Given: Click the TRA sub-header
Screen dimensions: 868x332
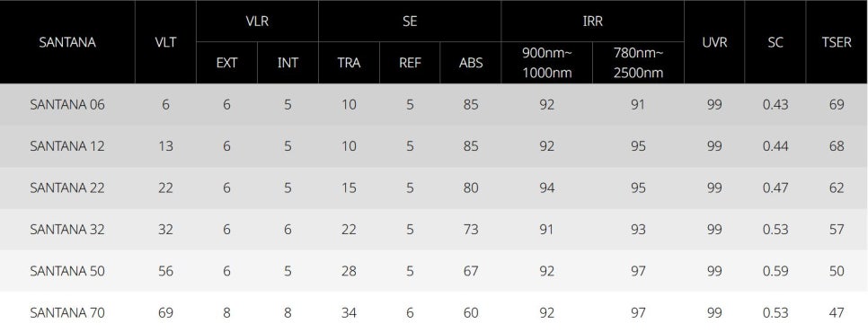Looking at the screenshot, I should click(x=349, y=63).
